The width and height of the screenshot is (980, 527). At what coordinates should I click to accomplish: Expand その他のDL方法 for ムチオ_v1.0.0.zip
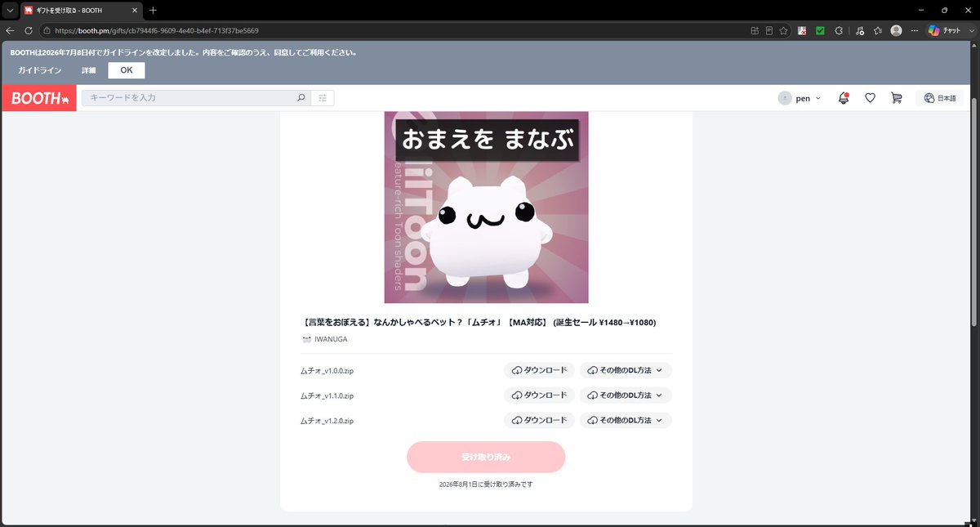click(626, 370)
